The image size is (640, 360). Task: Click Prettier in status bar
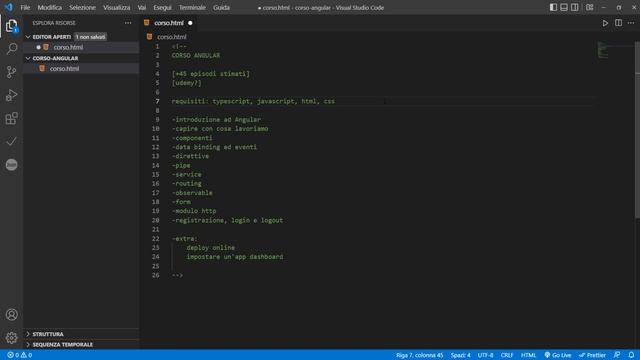point(592,355)
